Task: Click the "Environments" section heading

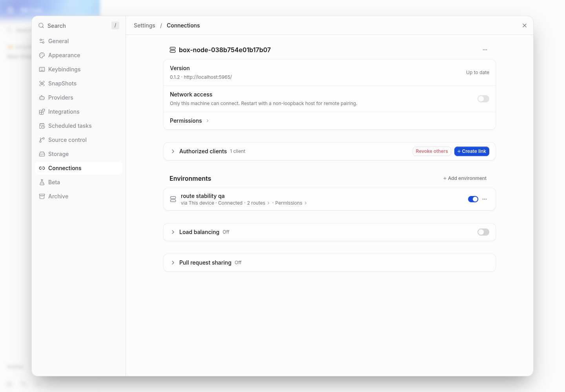Action: coord(190,178)
